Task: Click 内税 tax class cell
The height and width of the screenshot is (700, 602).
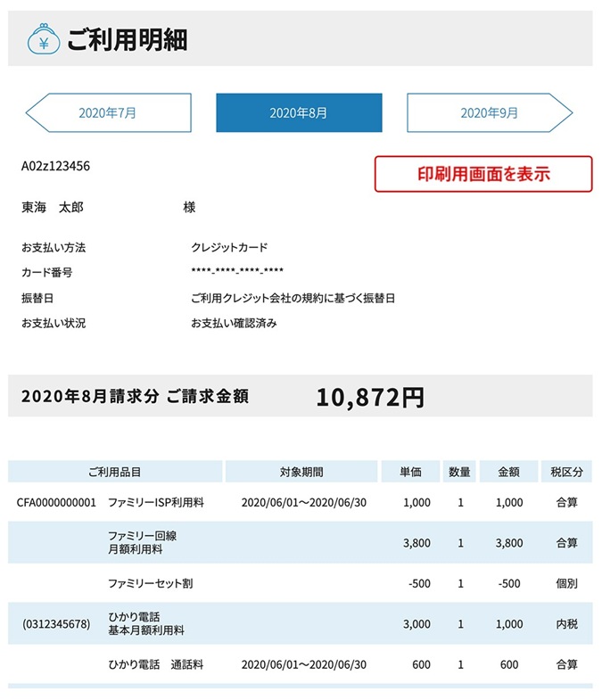Action: pyautogui.click(x=566, y=624)
